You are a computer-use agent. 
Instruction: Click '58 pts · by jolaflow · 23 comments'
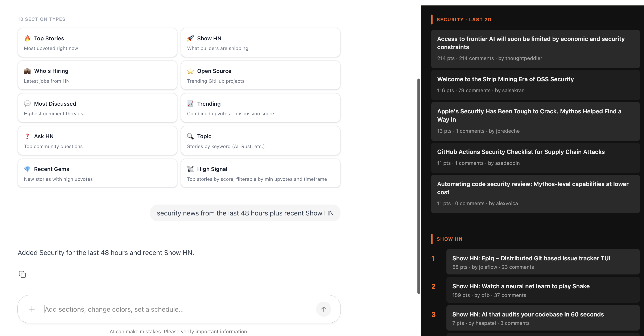click(493, 267)
